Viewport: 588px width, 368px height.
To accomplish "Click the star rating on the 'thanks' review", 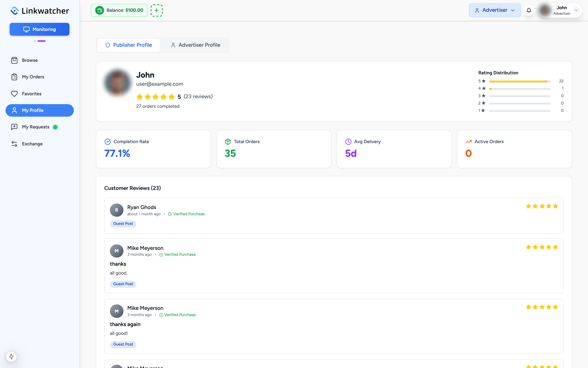I will pos(542,247).
